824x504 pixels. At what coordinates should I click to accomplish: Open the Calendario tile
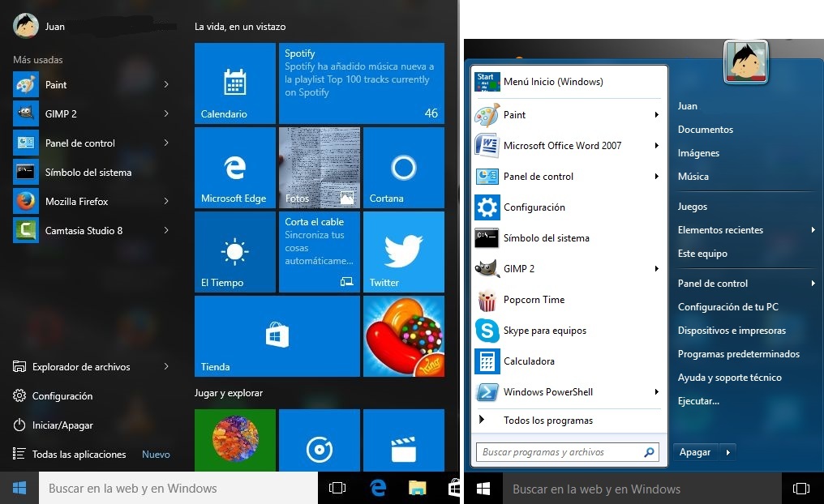pos(235,83)
